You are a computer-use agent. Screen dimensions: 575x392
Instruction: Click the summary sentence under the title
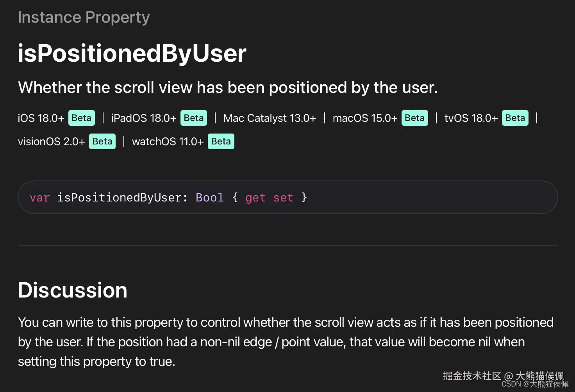(x=228, y=87)
